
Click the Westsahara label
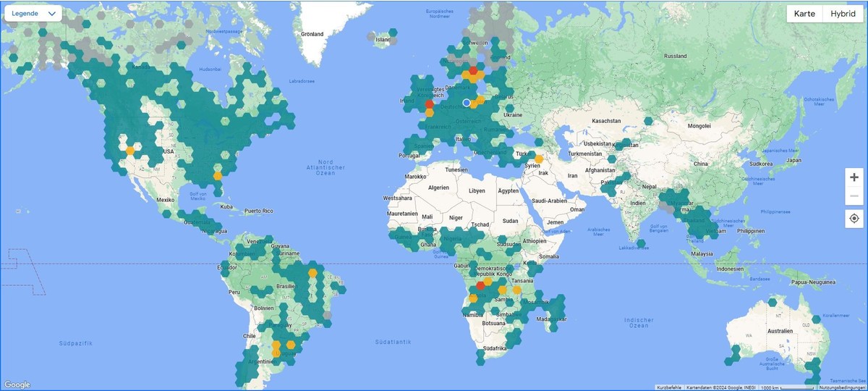[397, 198]
